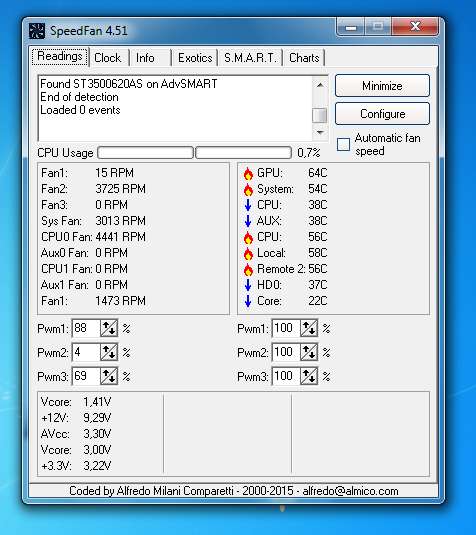The width and height of the screenshot is (476, 535).
Task: Click the AVcc 3,30V voltage reading
Action: (x=76, y=434)
